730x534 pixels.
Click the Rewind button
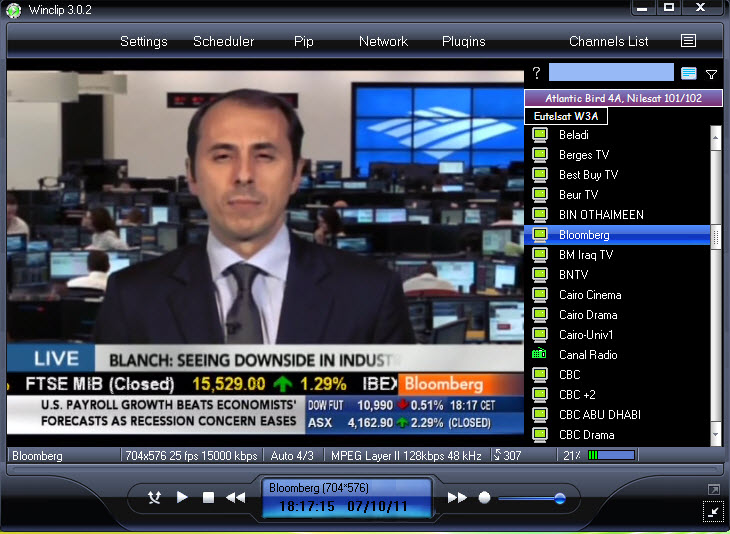coord(236,498)
